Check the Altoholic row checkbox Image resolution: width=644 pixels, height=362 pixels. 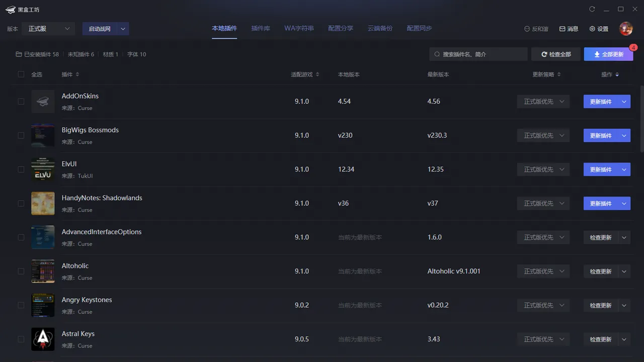pos(21,271)
